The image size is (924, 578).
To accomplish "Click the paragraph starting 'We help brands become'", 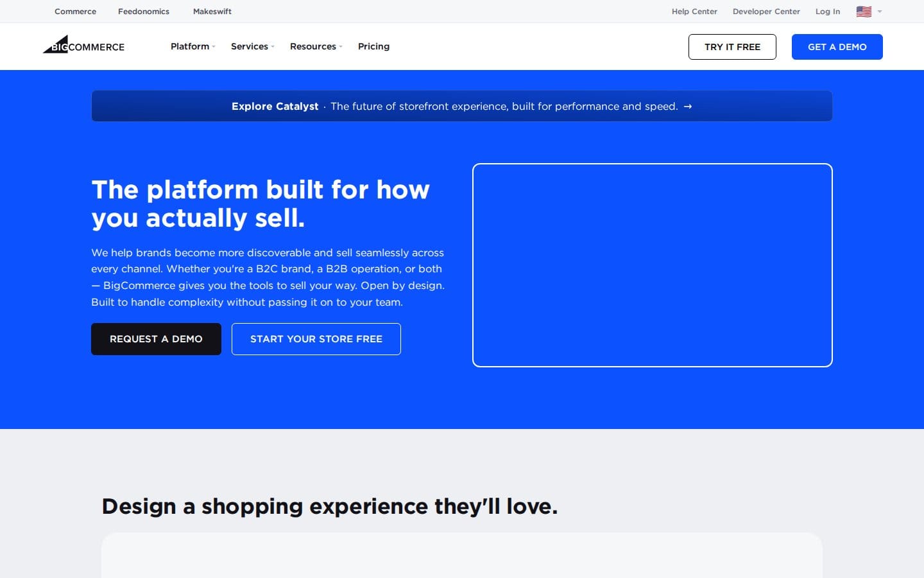I will tap(268, 277).
